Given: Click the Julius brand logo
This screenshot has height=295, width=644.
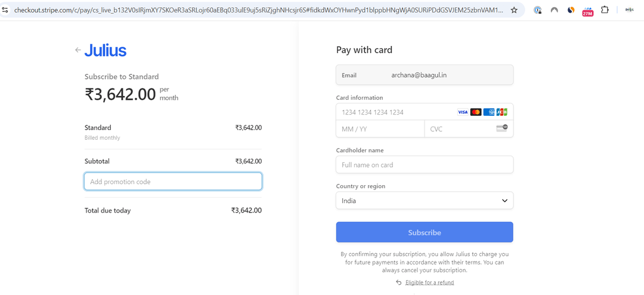Looking at the screenshot, I should (x=106, y=51).
